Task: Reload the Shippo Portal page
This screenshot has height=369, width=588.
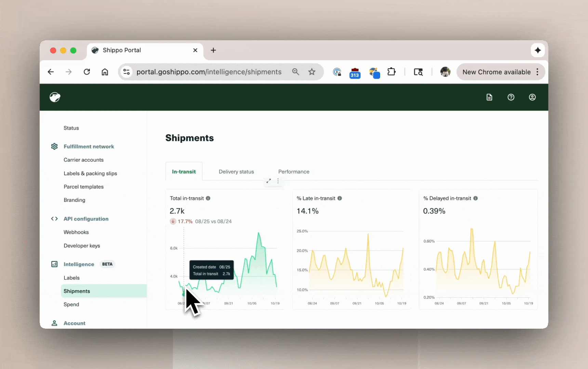Action: tap(87, 72)
